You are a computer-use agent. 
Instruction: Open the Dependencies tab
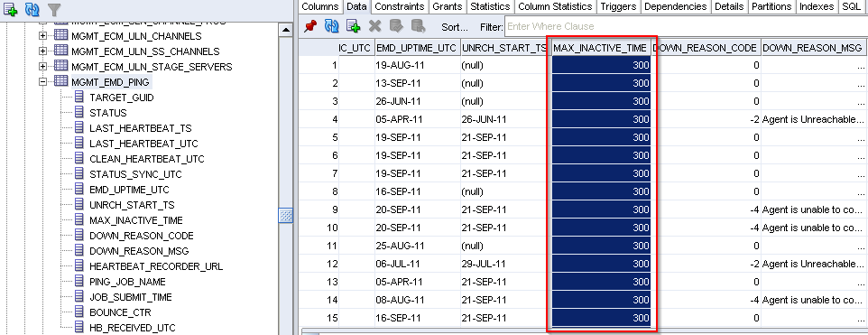pos(675,6)
